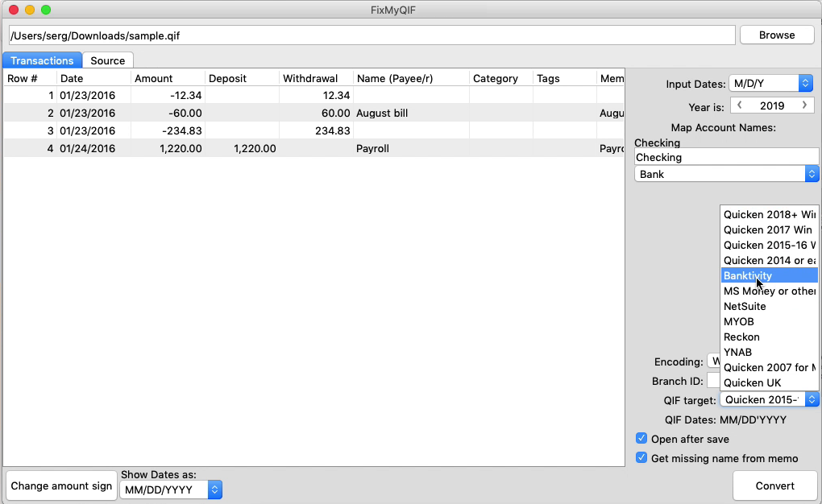Click the QIF target combo box
822x504 pixels.
769,400
